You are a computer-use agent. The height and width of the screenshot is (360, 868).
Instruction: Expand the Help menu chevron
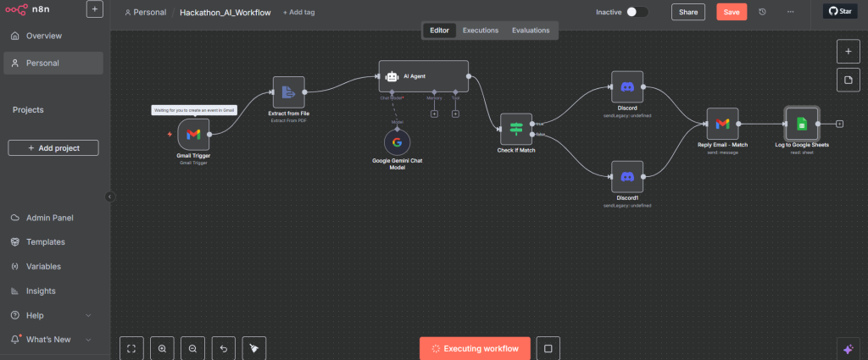[x=89, y=315]
